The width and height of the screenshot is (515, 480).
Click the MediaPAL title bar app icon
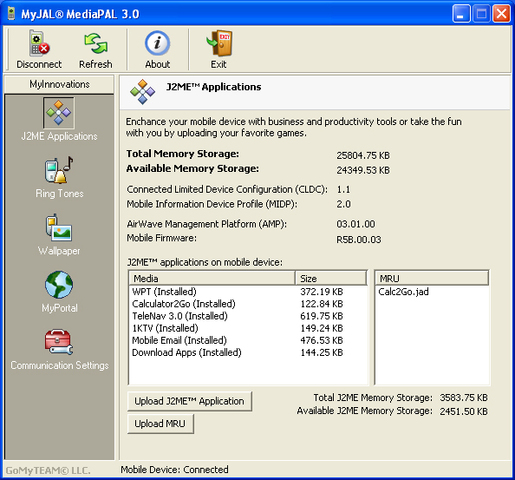[11, 14]
